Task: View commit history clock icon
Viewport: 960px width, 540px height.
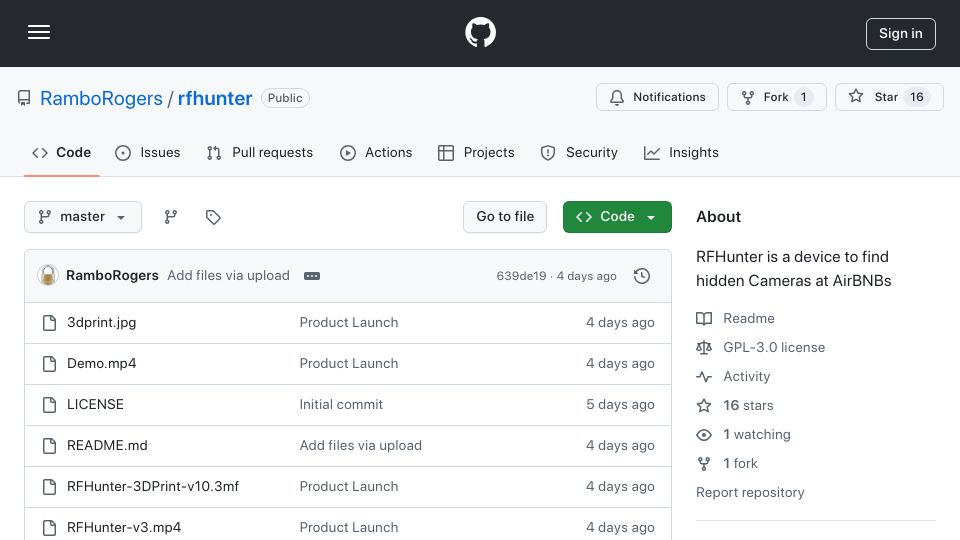Action: 642,276
